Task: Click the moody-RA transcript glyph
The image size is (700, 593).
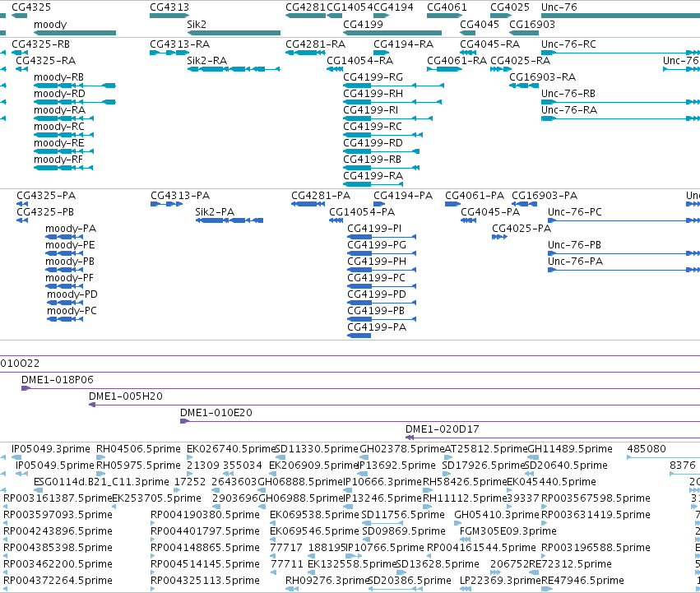Action: (64, 118)
